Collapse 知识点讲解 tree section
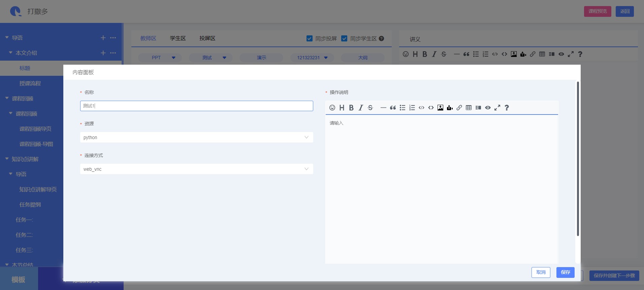The image size is (644, 290). pos(7,159)
